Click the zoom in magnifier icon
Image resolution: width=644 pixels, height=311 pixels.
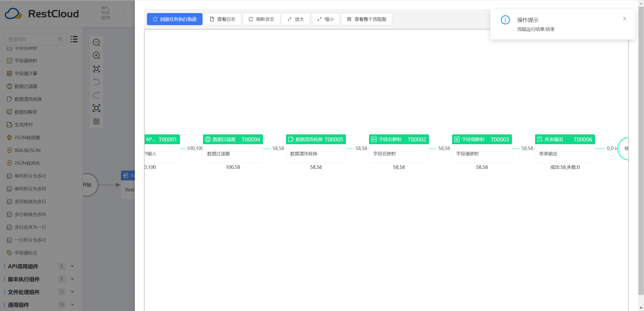click(x=96, y=56)
